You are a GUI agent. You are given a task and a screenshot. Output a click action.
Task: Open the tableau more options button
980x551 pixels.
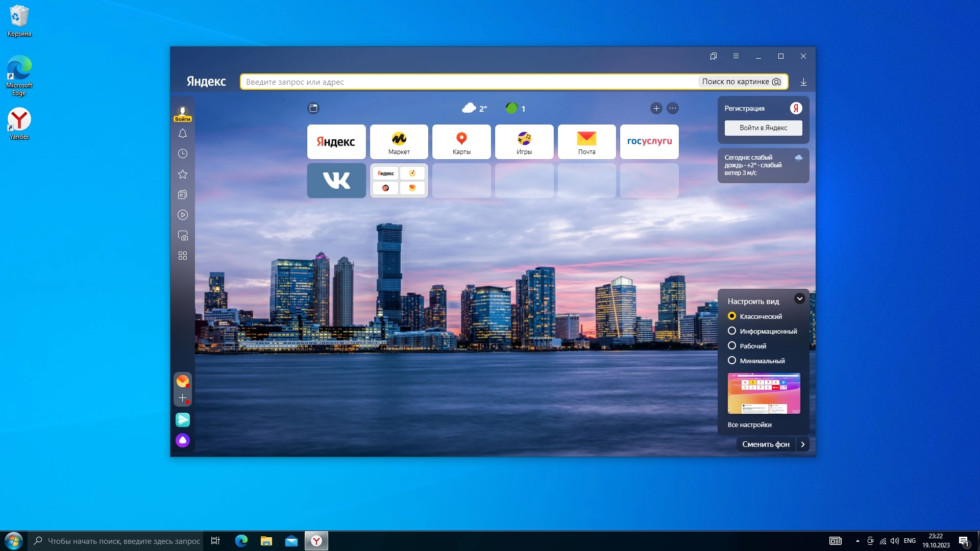(673, 108)
